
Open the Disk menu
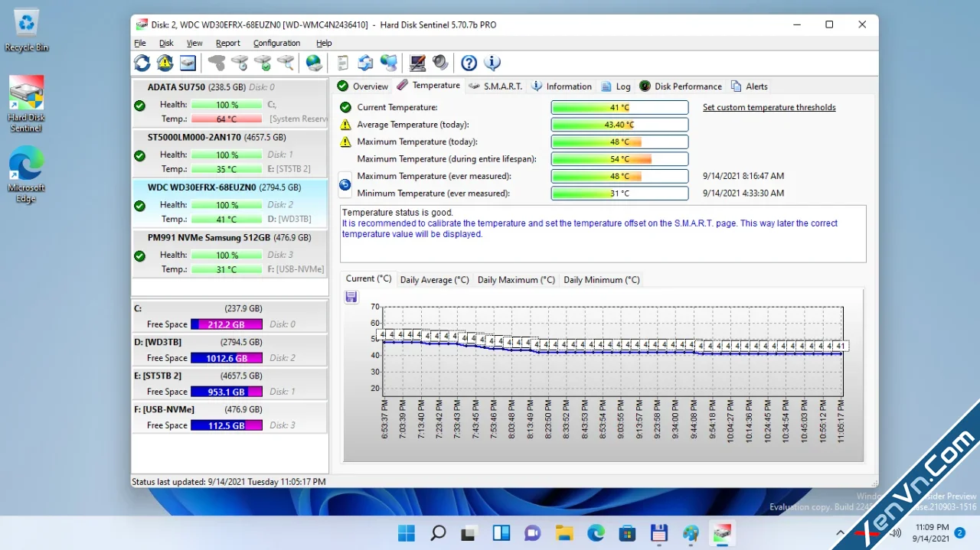click(x=166, y=44)
